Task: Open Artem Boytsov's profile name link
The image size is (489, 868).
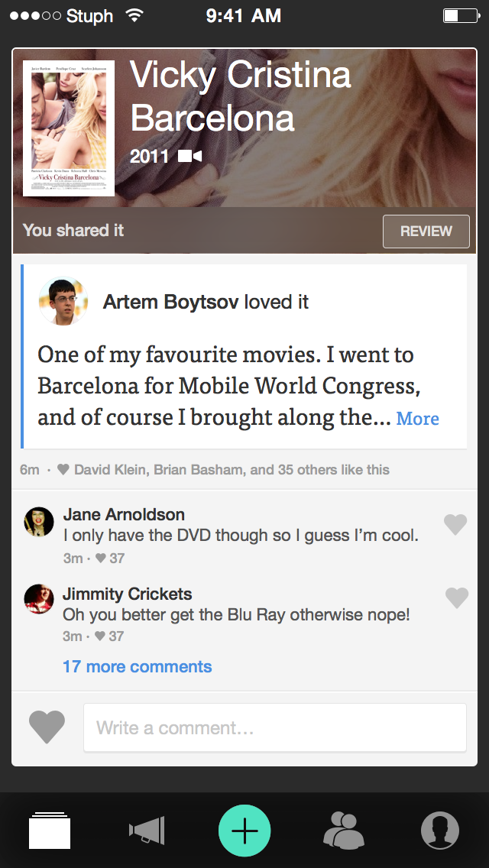Action: (171, 302)
